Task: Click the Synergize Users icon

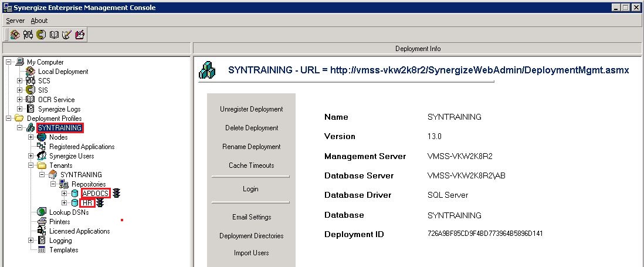Action: [x=42, y=156]
